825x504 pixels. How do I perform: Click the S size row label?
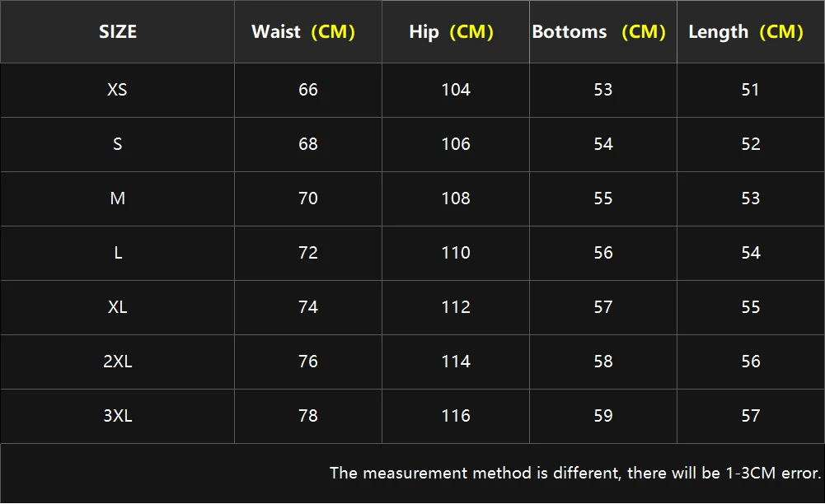tap(118, 144)
